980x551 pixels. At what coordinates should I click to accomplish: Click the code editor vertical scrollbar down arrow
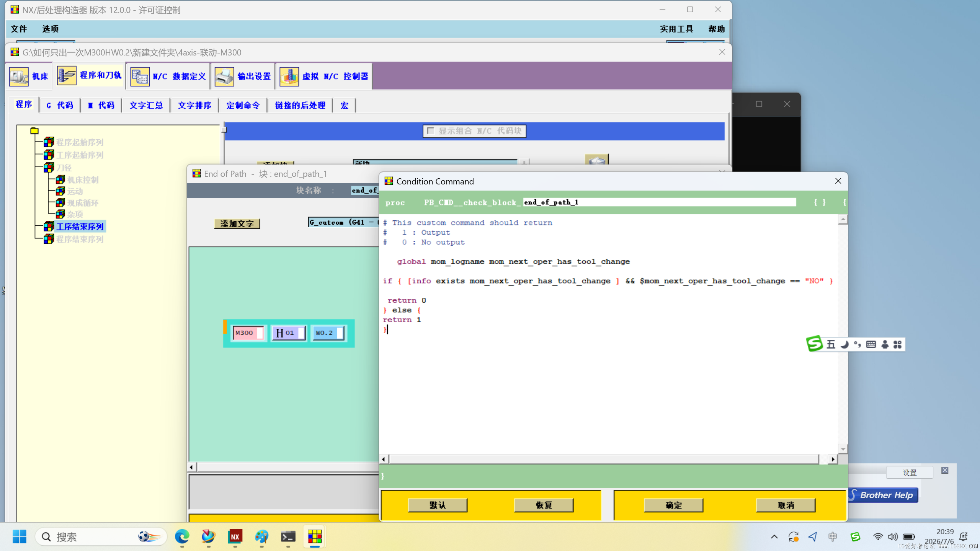(843, 448)
